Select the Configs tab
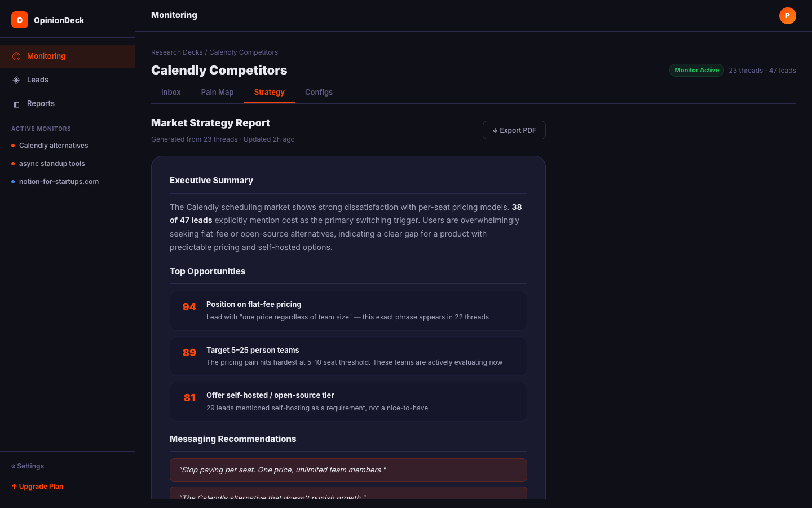This screenshot has height=508, width=812. 319,92
